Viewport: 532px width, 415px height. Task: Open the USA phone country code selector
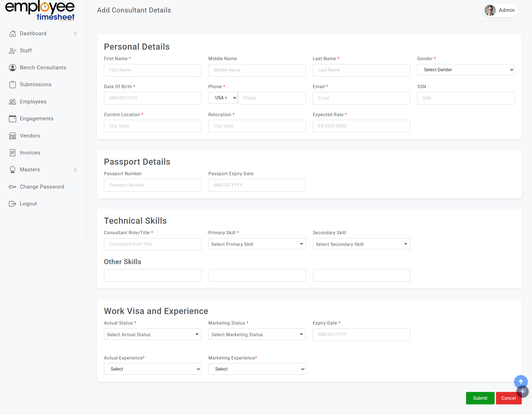pos(223,98)
